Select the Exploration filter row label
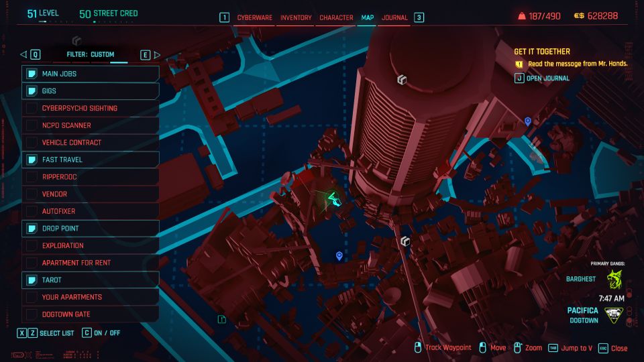The height and width of the screenshot is (362, 644). click(x=63, y=245)
